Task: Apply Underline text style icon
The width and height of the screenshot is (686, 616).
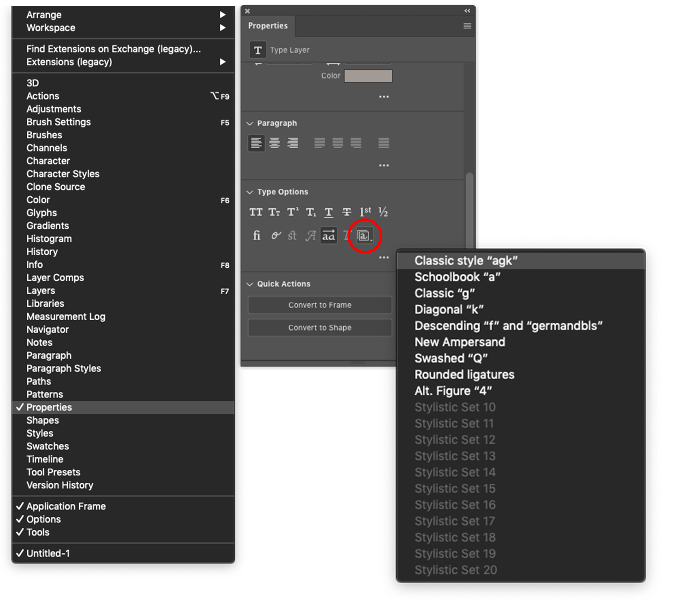Action: [328, 212]
